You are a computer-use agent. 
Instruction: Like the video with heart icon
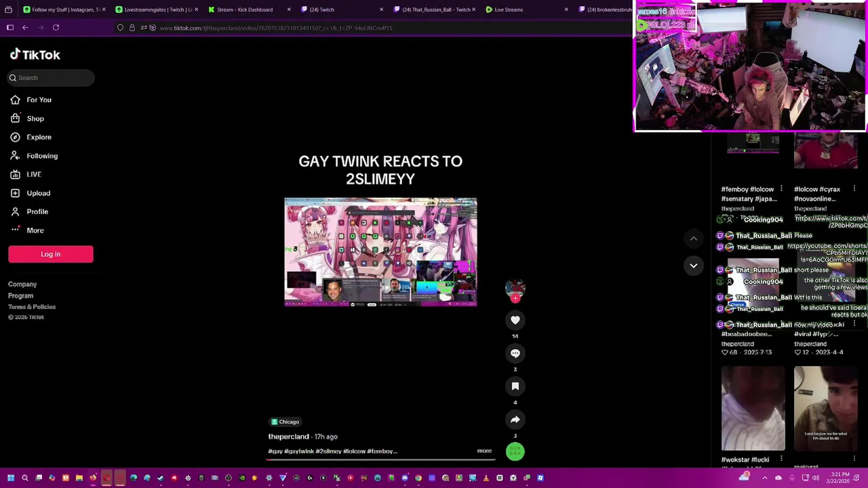pos(515,320)
